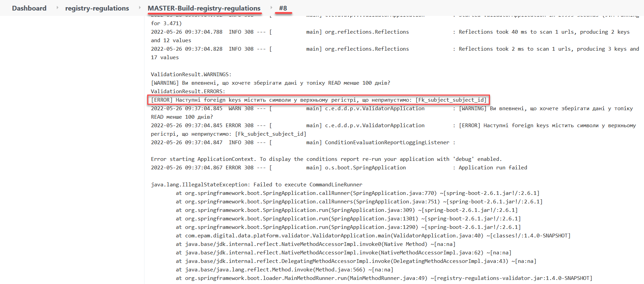Click the 'ValidationResult.WARNINGS:' log line
The height and width of the screenshot is (284, 644).
pyautogui.click(x=191, y=74)
